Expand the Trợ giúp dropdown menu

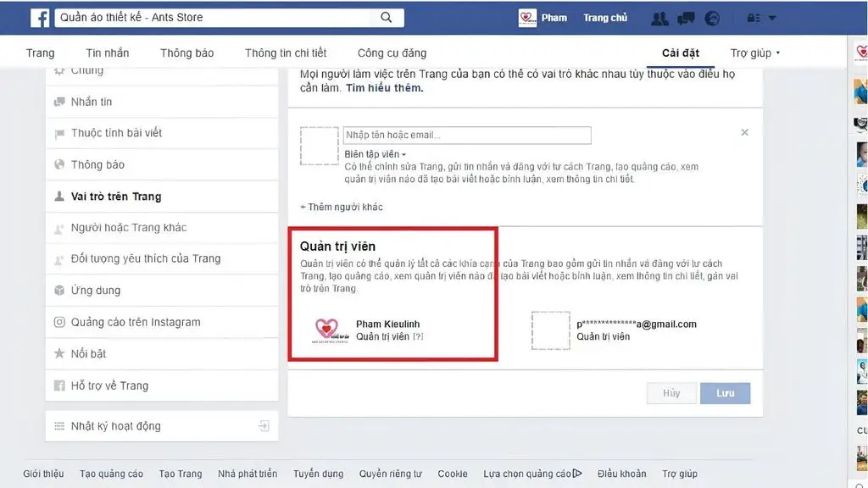click(755, 53)
